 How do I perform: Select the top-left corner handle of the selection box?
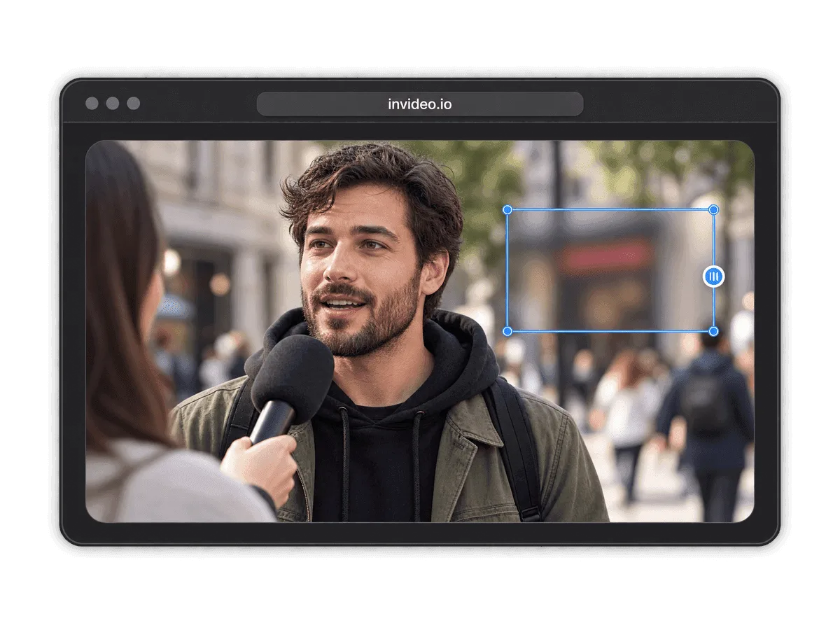(x=507, y=210)
